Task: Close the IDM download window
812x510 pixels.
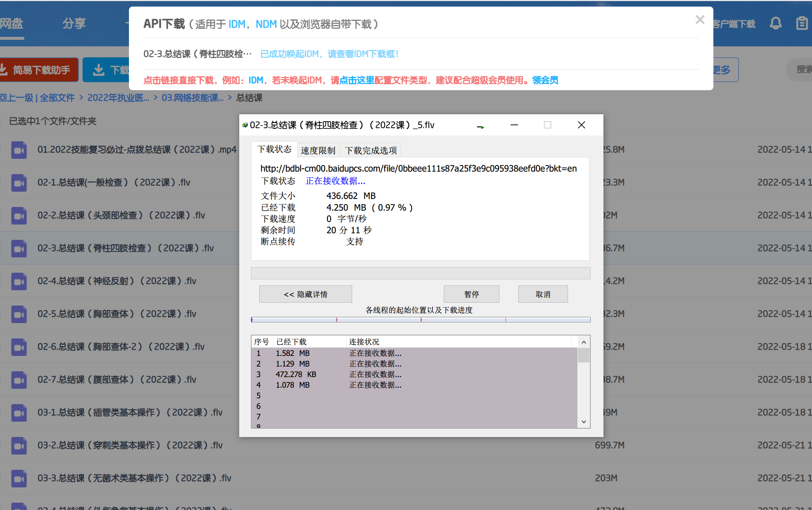Action: (582, 125)
